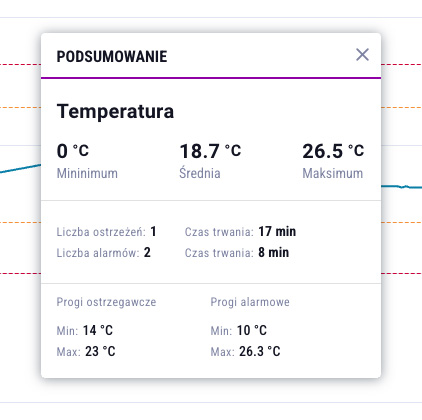Select the 18.7 °C average value
This screenshot has height=420, width=422.
tap(210, 151)
